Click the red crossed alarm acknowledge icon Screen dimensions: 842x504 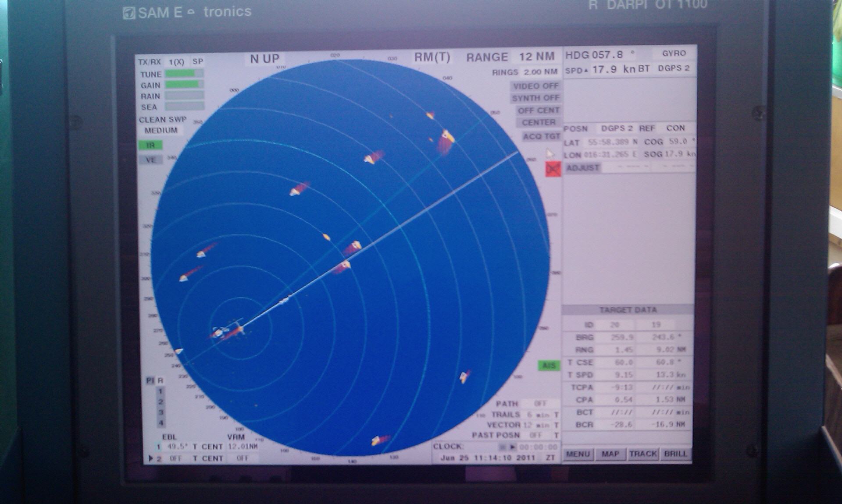(x=553, y=169)
